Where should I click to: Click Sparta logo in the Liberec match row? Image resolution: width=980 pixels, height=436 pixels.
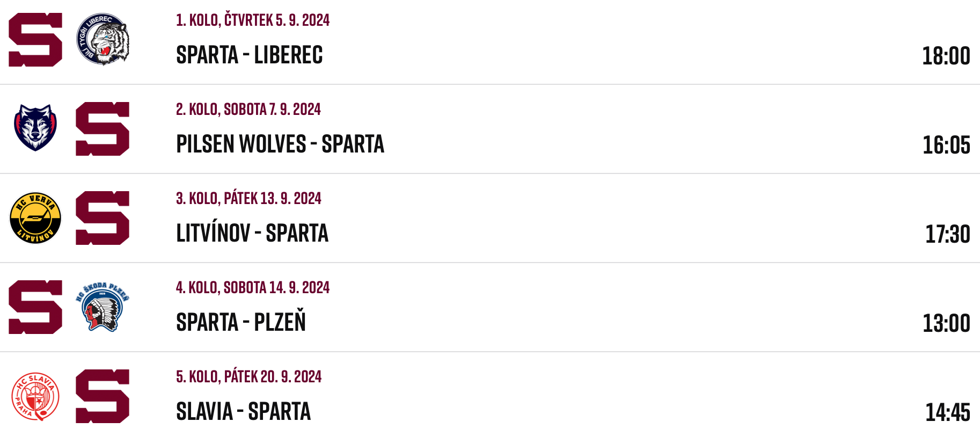tap(35, 40)
